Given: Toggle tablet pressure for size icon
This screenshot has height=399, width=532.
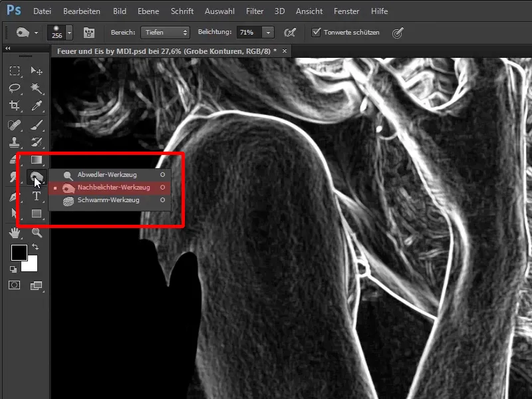Looking at the screenshot, I should click(397, 33).
